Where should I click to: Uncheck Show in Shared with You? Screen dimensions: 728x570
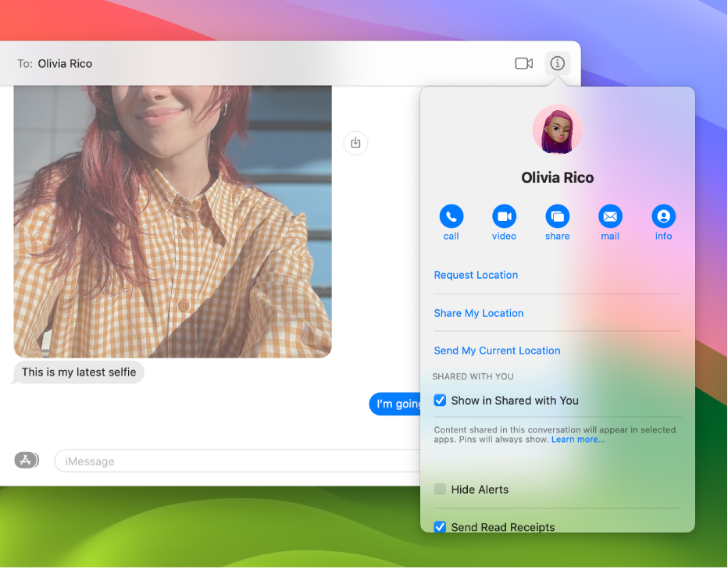(x=440, y=400)
